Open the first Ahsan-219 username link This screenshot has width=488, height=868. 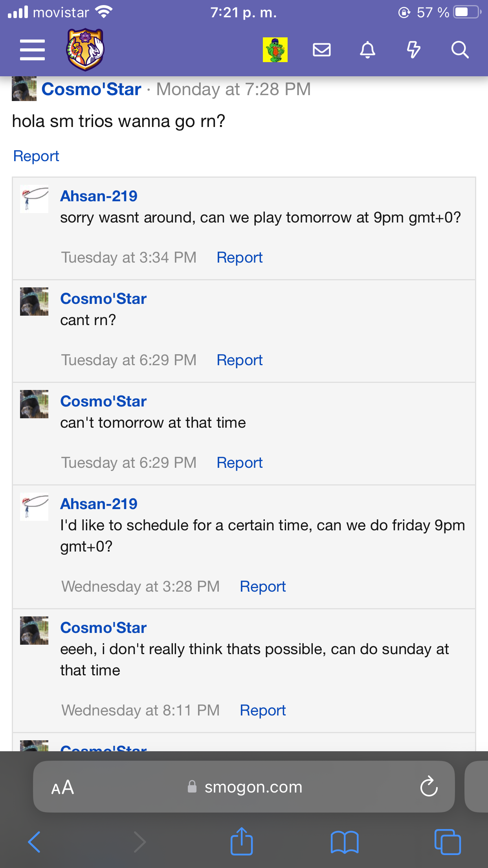[99, 196]
